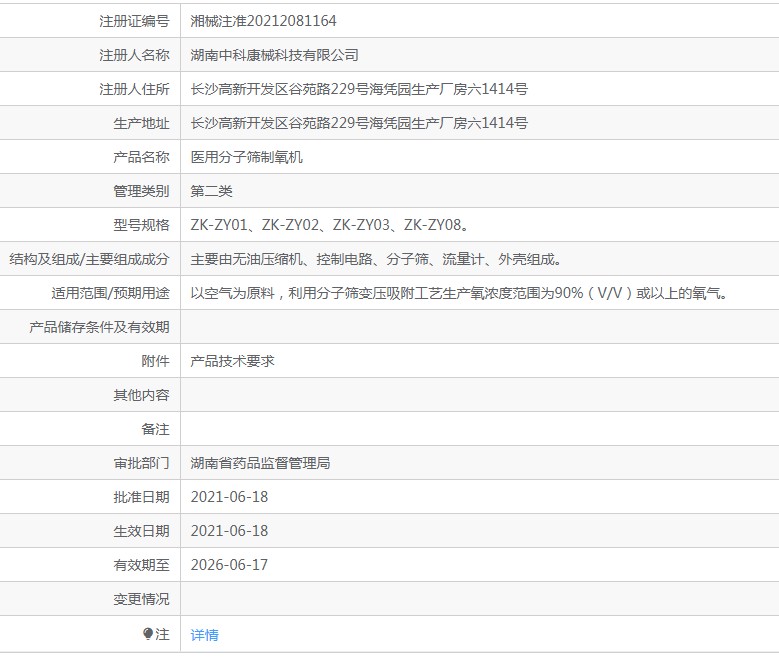Click the structure text 主要由无油压缩机

pos(376,259)
